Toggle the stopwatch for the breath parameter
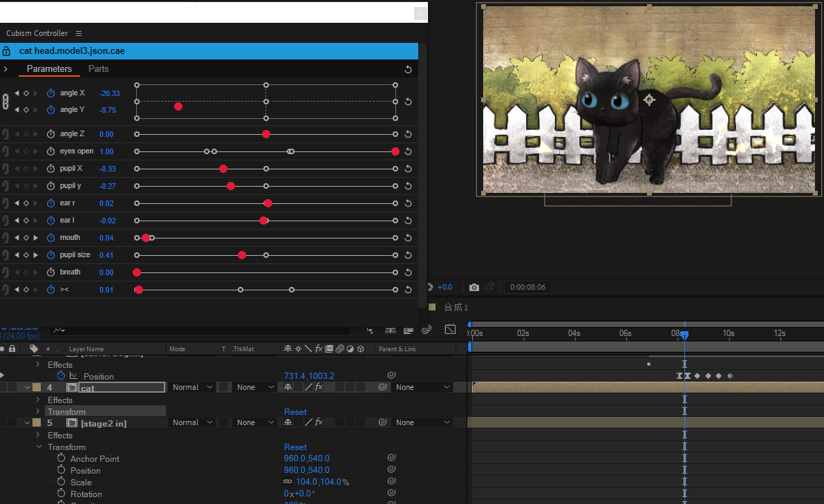This screenshot has height=504, width=824. 50,272
